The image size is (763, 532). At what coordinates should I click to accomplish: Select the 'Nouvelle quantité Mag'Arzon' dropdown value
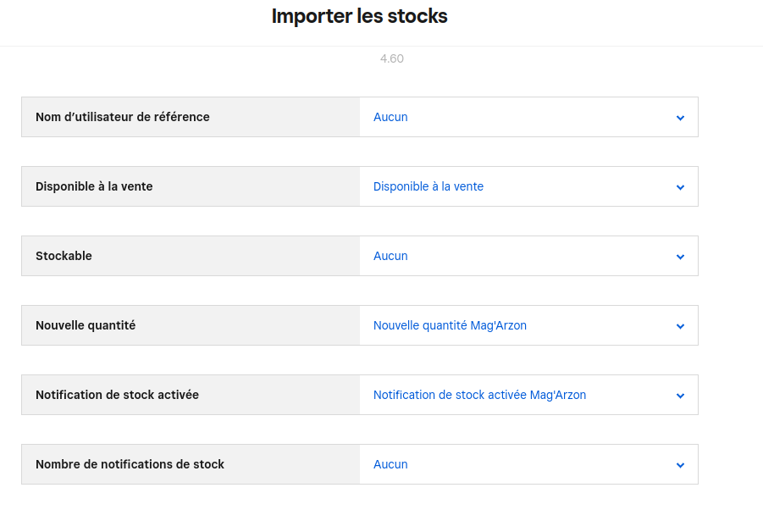(x=450, y=325)
